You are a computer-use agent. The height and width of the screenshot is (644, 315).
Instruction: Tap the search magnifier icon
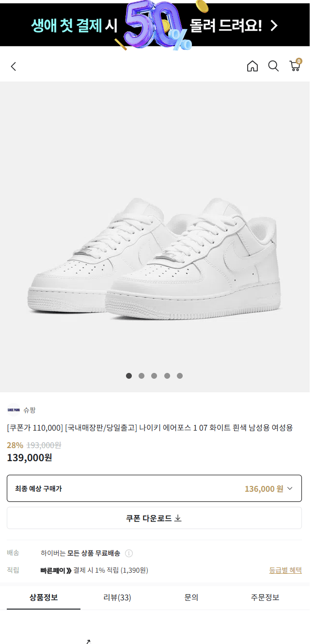[273, 66]
